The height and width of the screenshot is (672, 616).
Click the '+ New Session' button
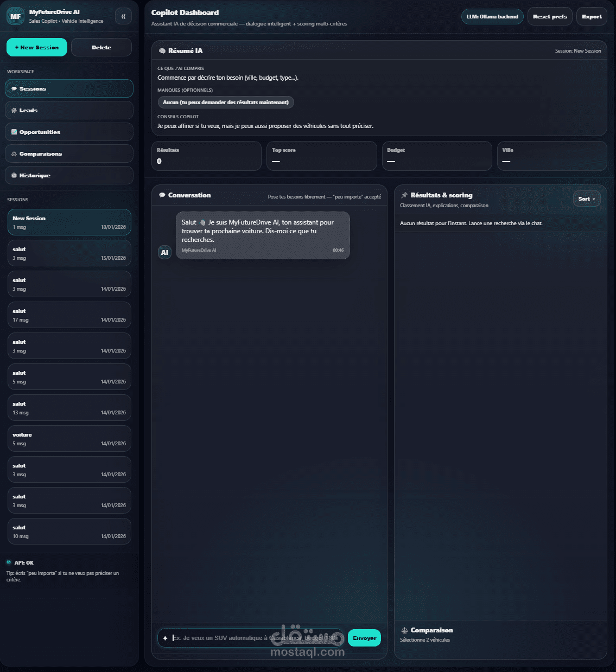tap(36, 47)
